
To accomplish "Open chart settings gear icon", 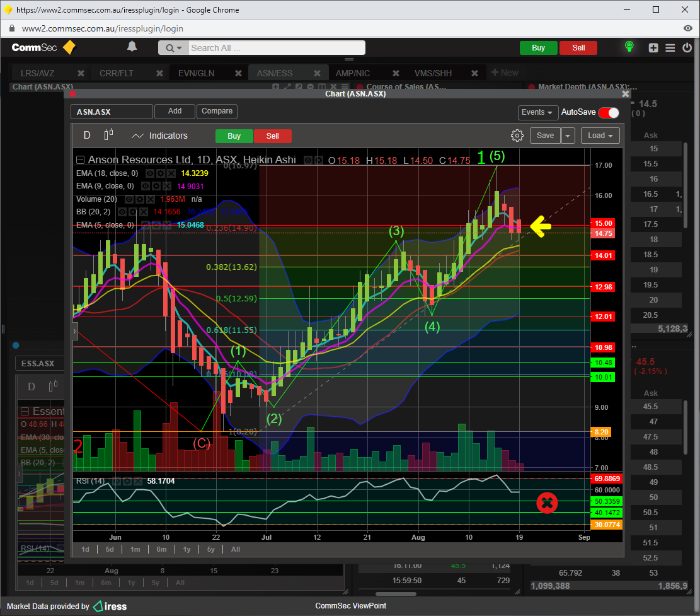I will (517, 136).
